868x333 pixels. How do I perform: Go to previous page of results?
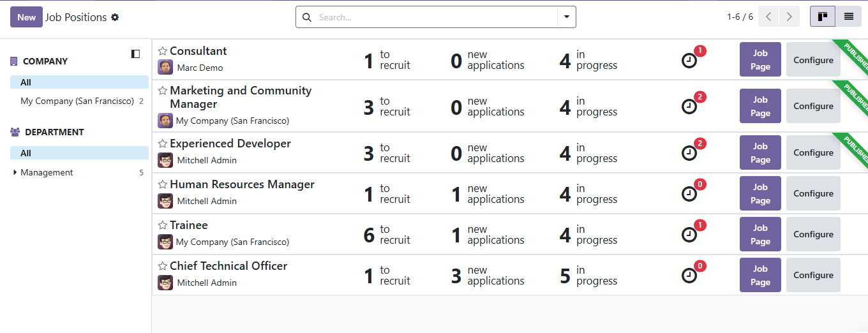(x=768, y=17)
